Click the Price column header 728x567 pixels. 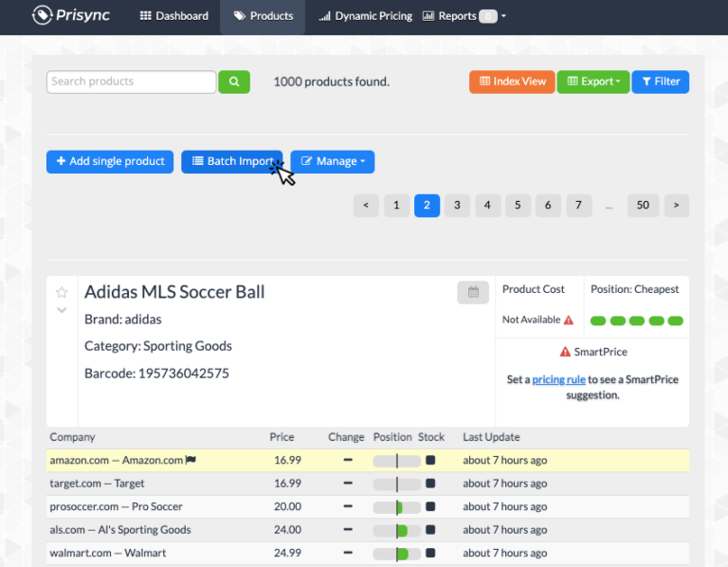pos(282,437)
